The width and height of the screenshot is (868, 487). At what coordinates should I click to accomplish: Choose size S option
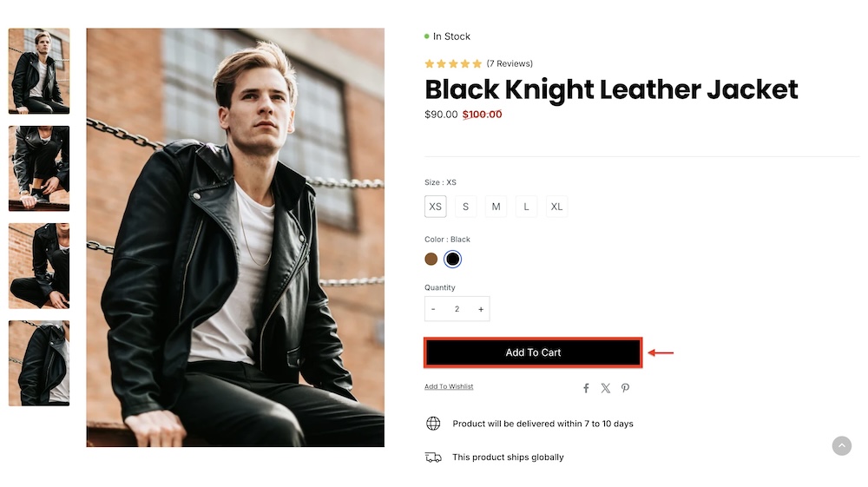[x=466, y=207]
